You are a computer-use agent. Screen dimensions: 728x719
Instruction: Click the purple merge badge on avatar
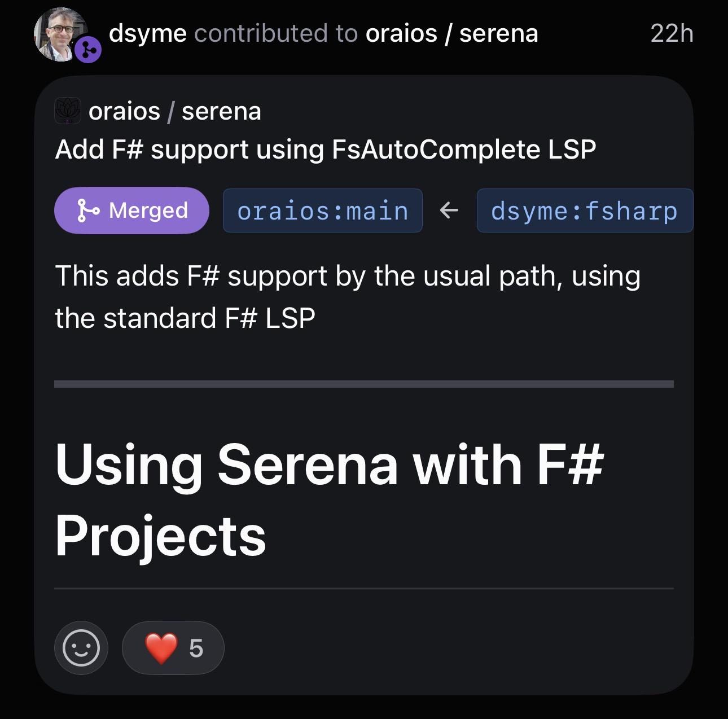pos(88,50)
